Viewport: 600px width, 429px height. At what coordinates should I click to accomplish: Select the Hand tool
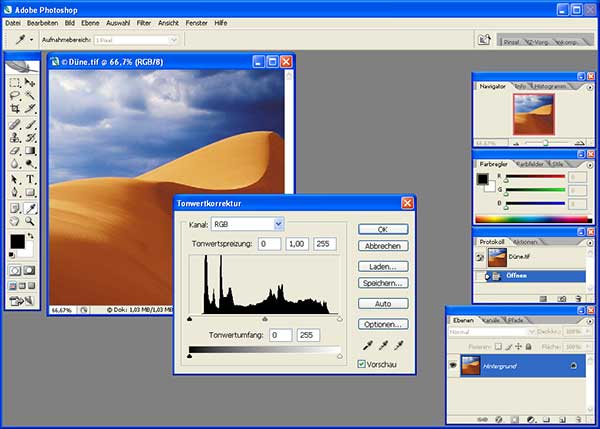pos(15,221)
